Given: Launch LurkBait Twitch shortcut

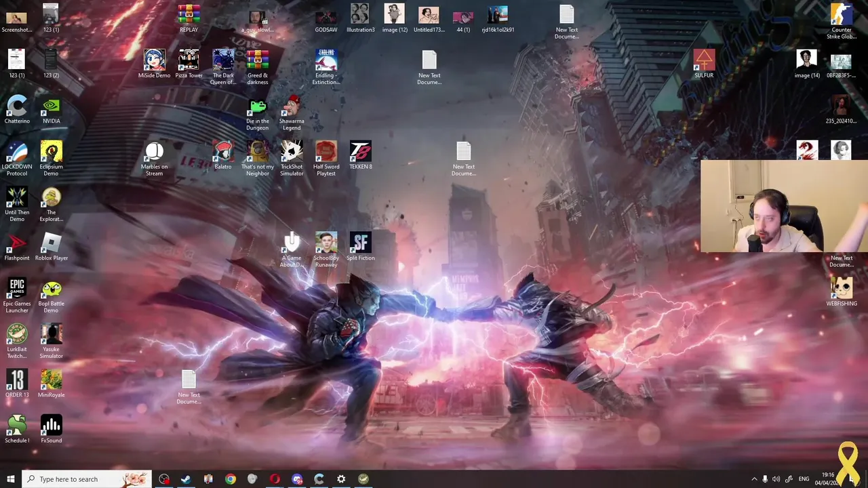Looking at the screenshot, I should tap(17, 341).
